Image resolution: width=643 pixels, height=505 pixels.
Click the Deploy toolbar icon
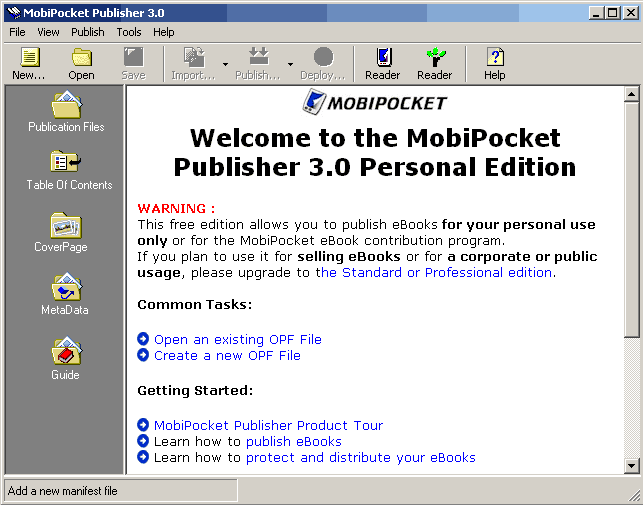(x=324, y=57)
